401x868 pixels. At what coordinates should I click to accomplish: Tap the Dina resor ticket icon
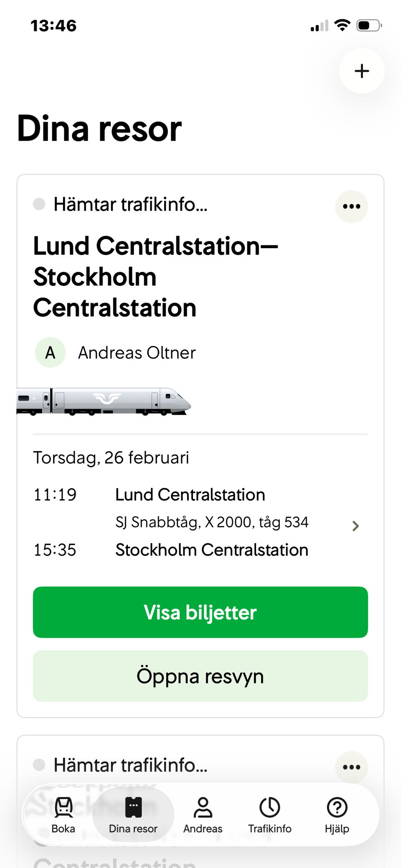[133, 807]
